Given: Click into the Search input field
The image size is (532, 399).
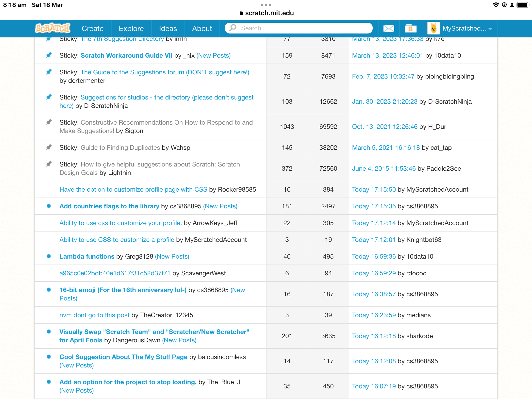Looking at the screenshot, I should 305,28.
